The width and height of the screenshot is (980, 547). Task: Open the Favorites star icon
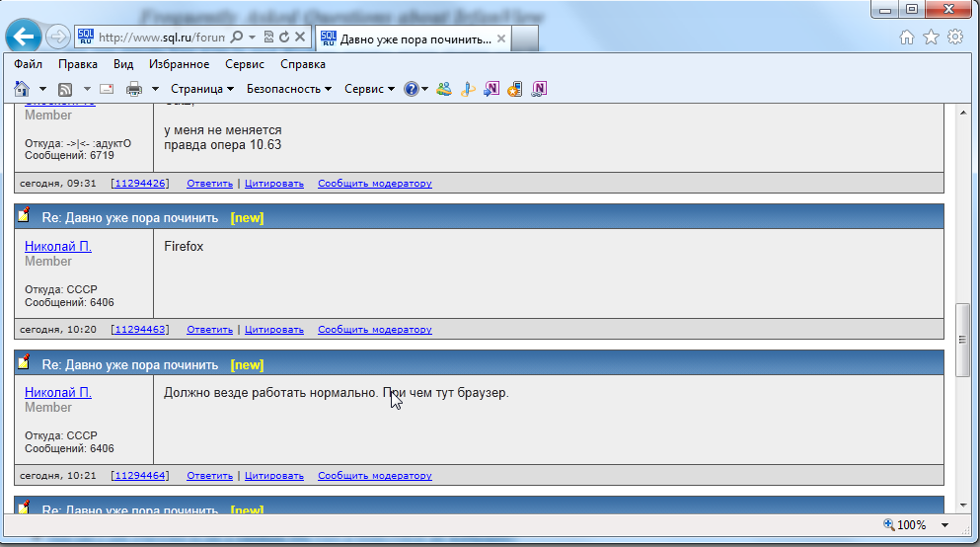pyautogui.click(x=931, y=38)
